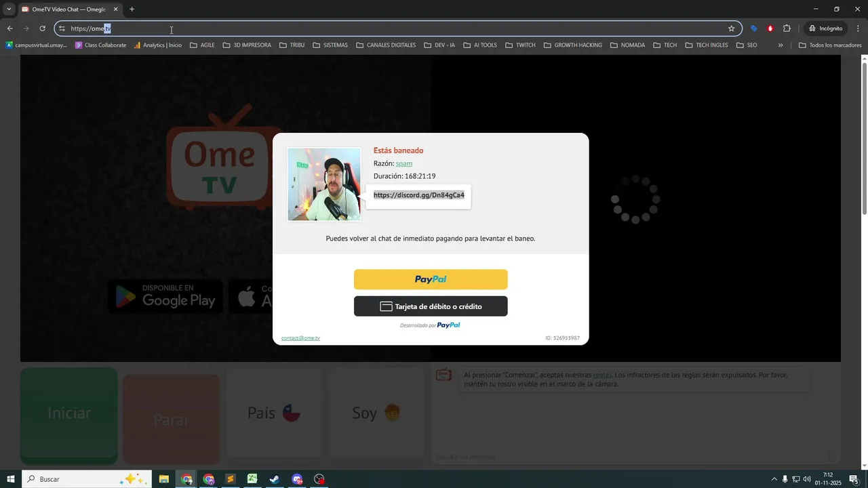
Task: Open the Extensions puzzle icon
Action: [787, 28]
